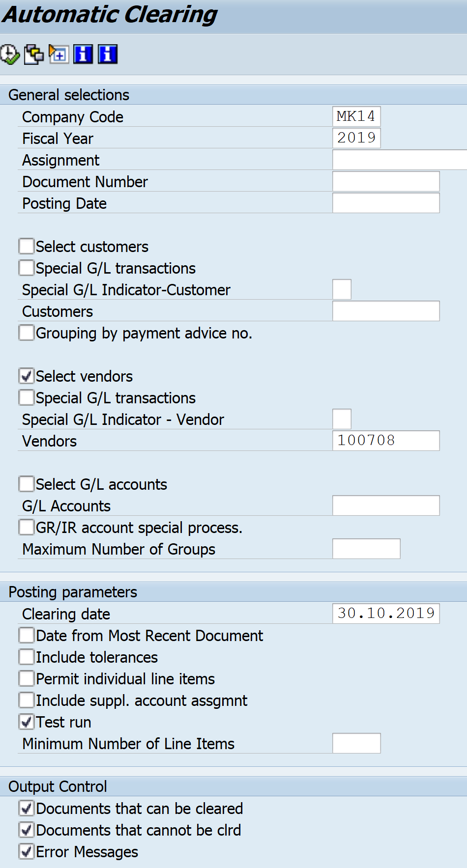Uncheck the Select vendors checkbox
This screenshot has height=868, width=467.
pyautogui.click(x=27, y=376)
